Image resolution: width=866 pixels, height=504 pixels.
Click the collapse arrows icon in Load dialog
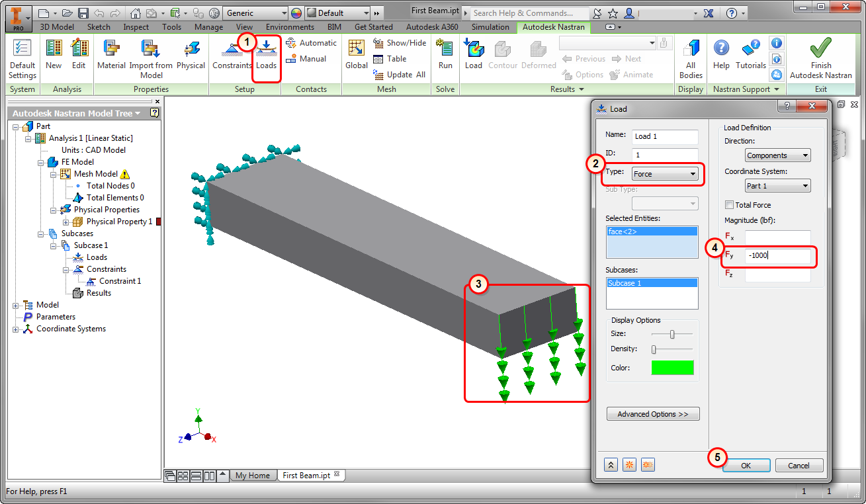(x=611, y=465)
